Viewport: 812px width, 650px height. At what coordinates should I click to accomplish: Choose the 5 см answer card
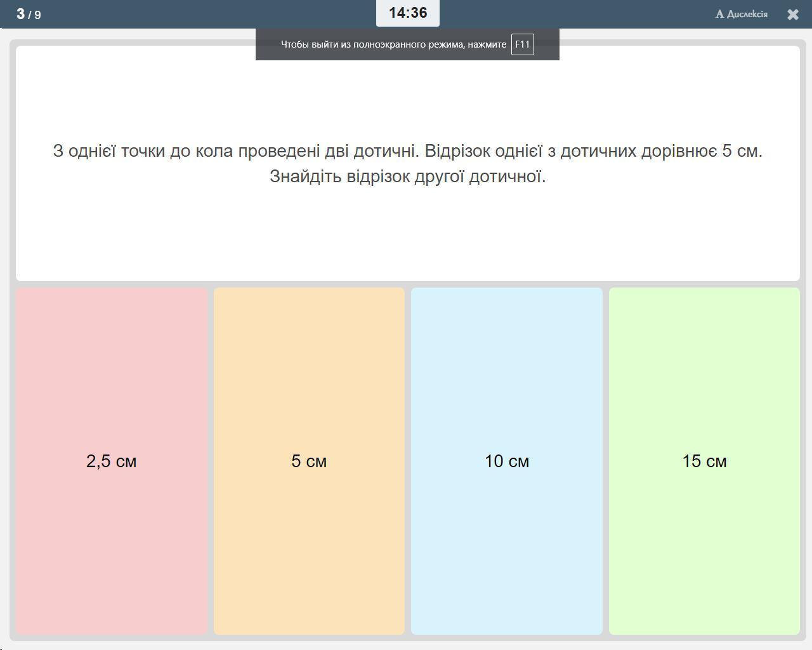point(309,461)
